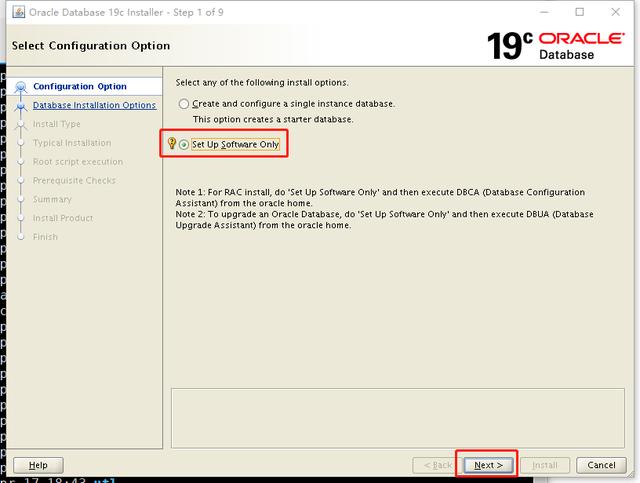The width and height of the screenshot is (640, 483).
Task: Select 'Create and configure a single instance database' radio
Action: 184,104
